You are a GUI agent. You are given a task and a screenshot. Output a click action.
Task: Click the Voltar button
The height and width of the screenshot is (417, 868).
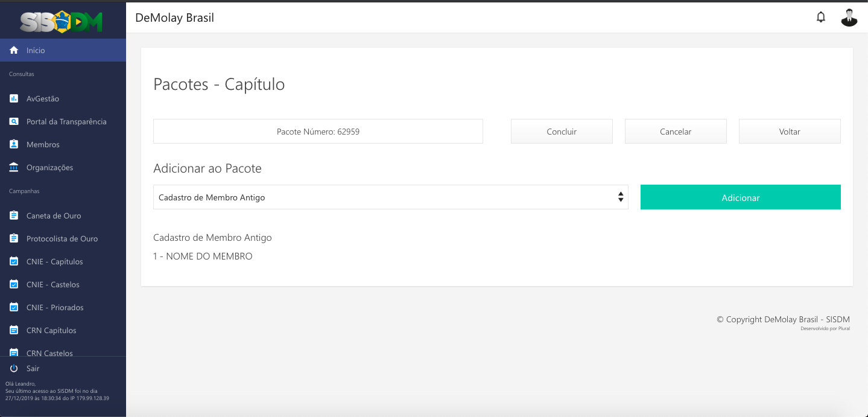click(x=789, y=132)
